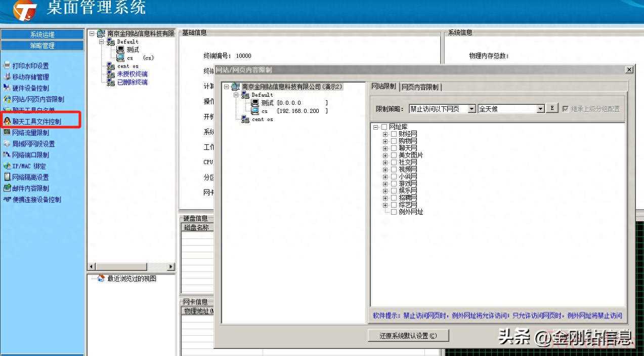Image resolution: width=644 pixels, height=356 pixels.
Task: Enable the 例外网址 checkbox
Action: pos(394,212)
